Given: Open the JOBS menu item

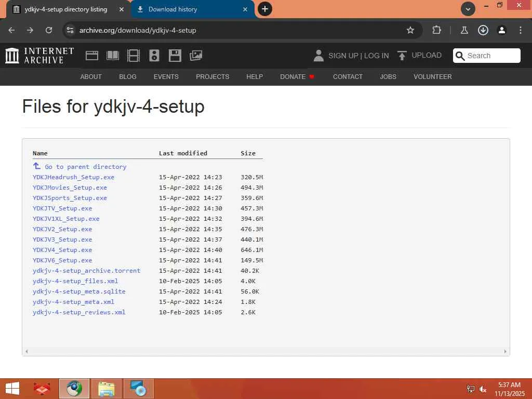Looking at the screenshot, I should 388,77.
